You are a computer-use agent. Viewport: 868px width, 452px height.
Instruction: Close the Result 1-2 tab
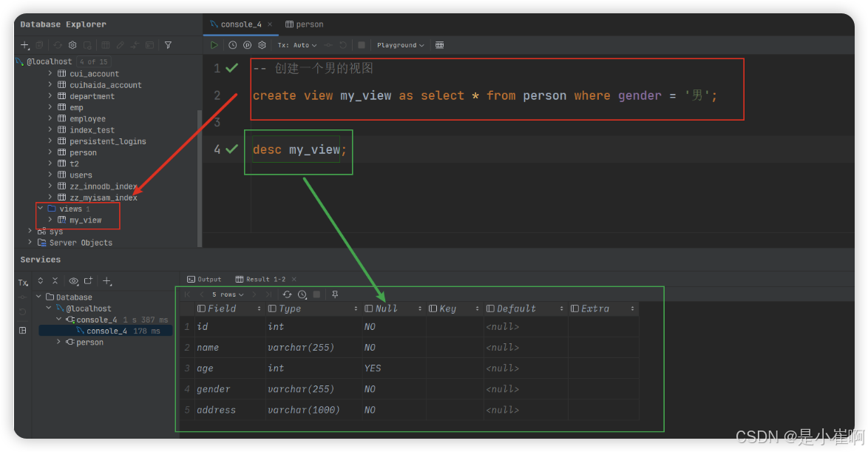(x=294, y=279)
